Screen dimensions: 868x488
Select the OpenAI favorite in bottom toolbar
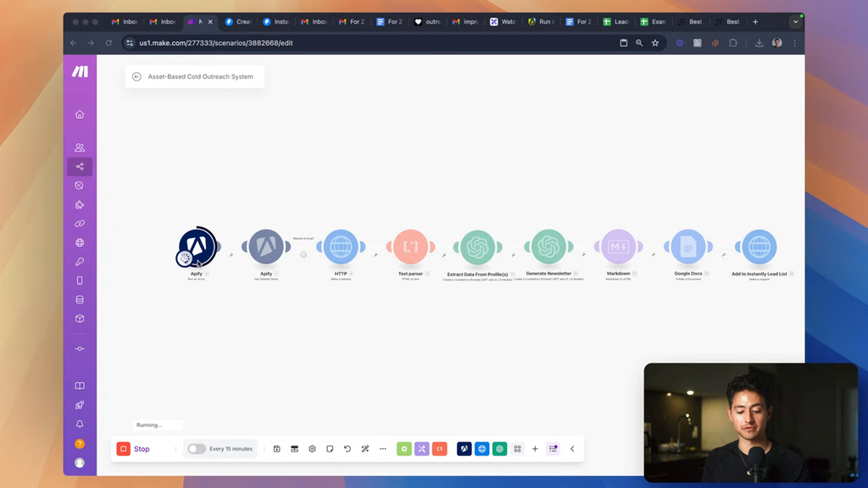coord(499,449)
